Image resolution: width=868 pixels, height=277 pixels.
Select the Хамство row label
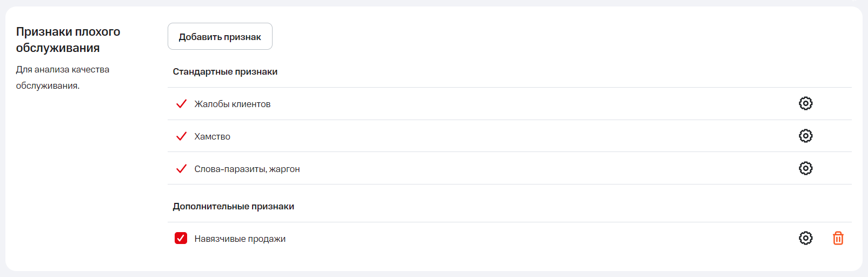[x=213, y=136]
